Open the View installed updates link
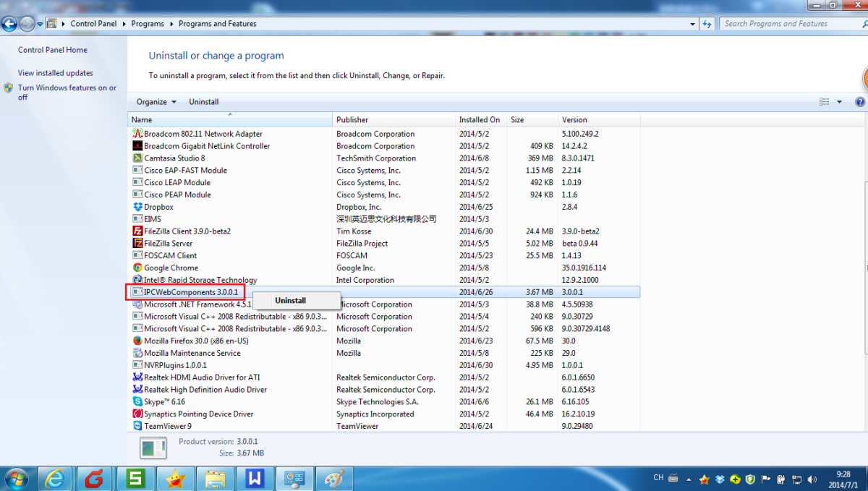Screen dimensions: 868x491 (x=56, y=73)
